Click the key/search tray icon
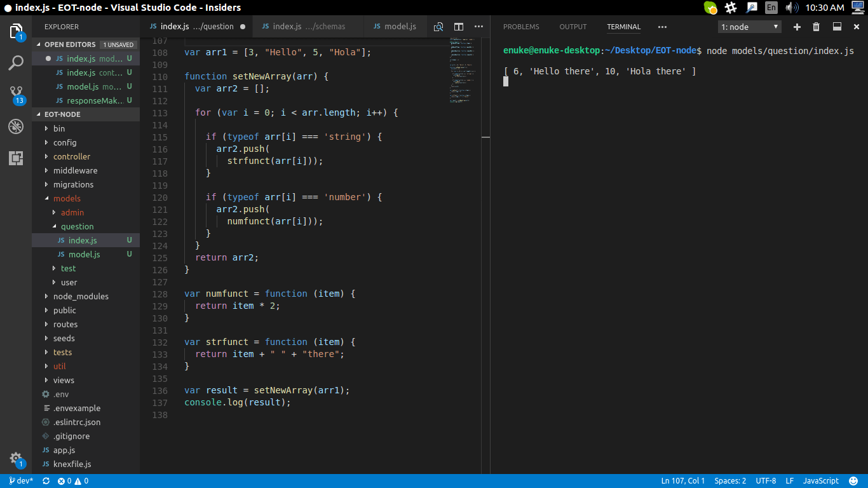 pos(752,8)
